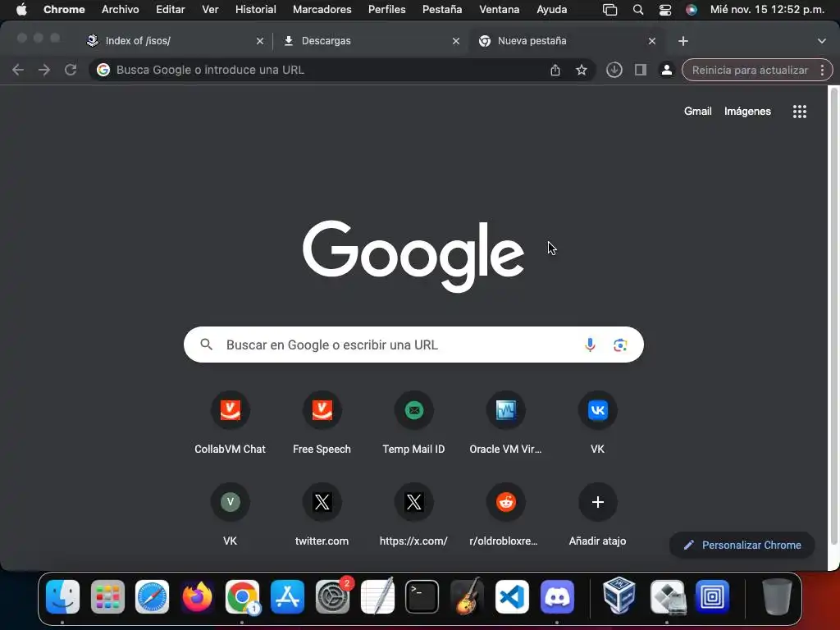
Task: Open the Perfiles menu
Action: 387,9
